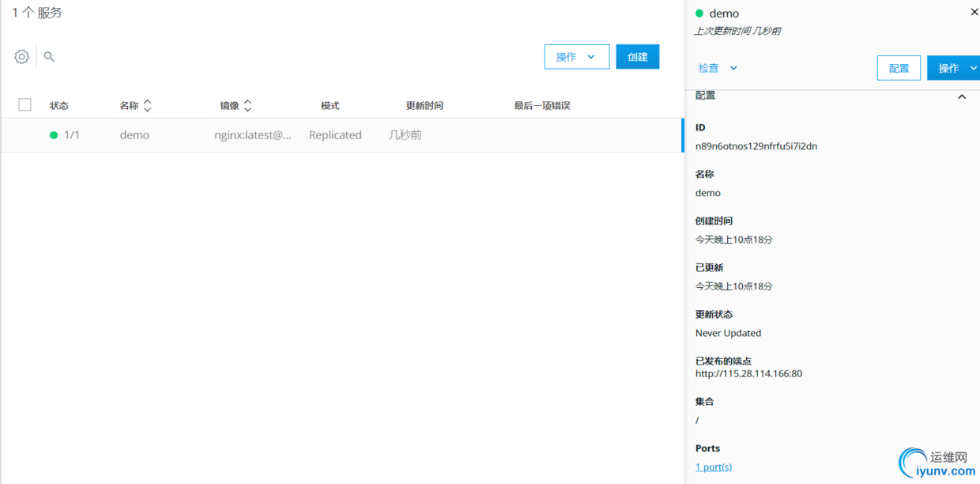The width and height of the screenshot is (980, 484).
Task: Select the demo service row name
Action: (x=134, y=135)
